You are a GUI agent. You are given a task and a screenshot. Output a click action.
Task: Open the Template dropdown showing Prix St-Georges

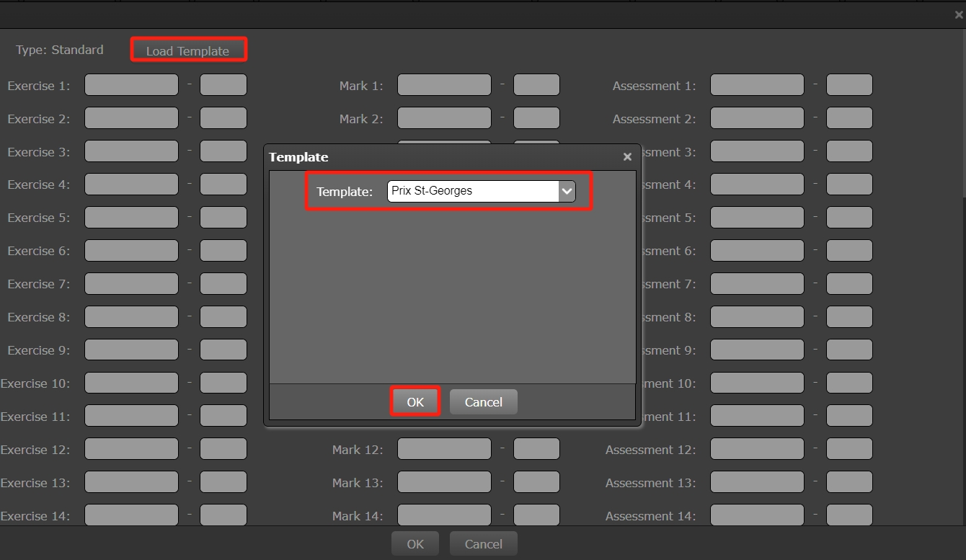pyautogui.click(x=481, y=191)
